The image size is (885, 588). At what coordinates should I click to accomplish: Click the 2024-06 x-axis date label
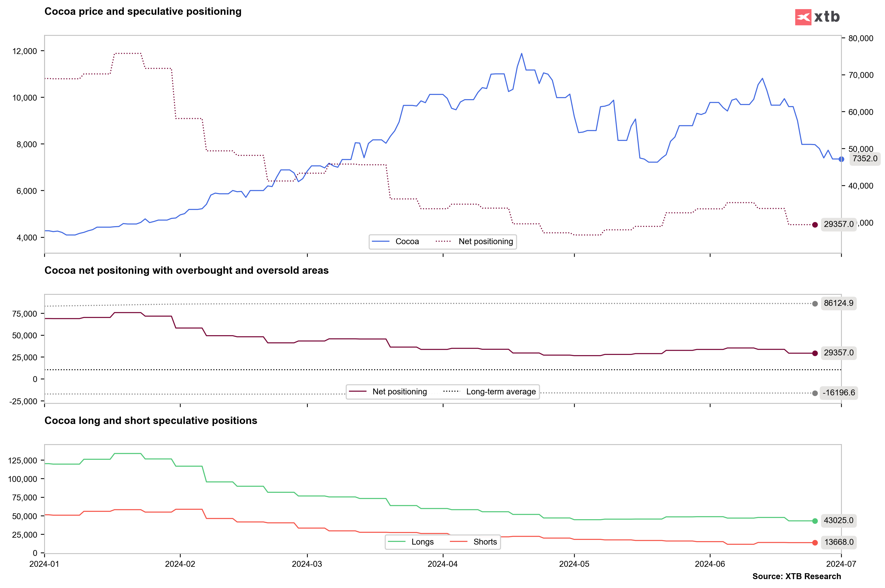pos(710,564)
